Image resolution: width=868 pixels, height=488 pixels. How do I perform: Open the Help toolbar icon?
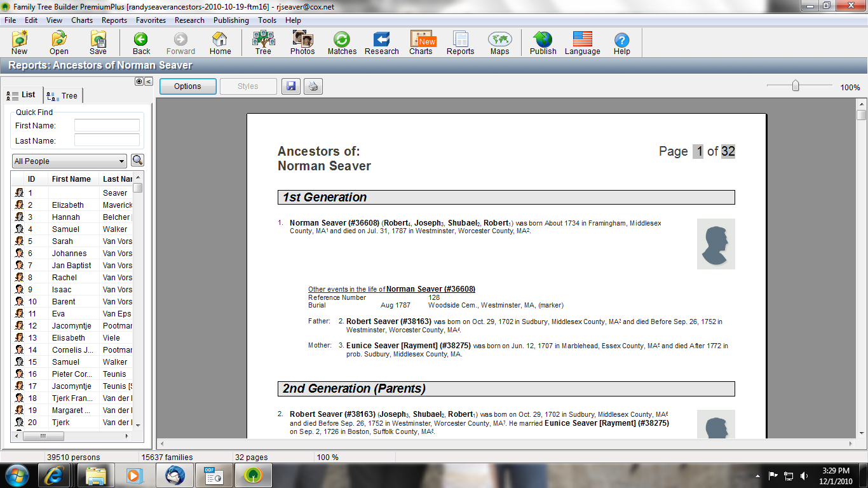tap(621, 43)
